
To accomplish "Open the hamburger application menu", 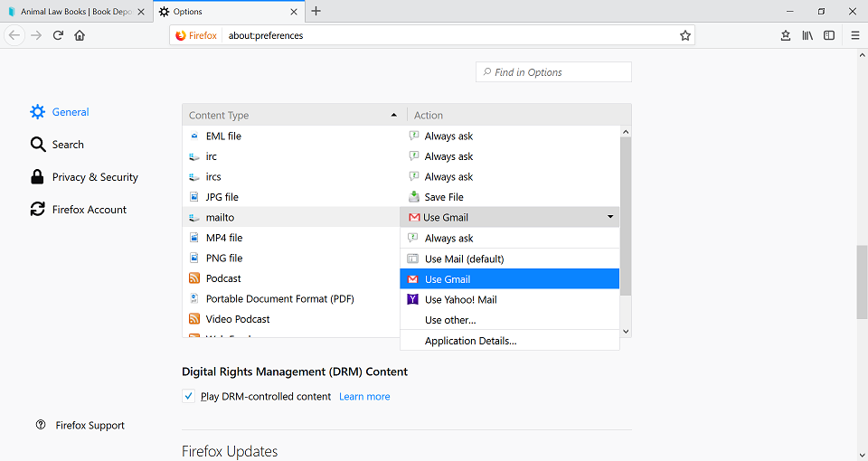I will (x=854, y=35).
